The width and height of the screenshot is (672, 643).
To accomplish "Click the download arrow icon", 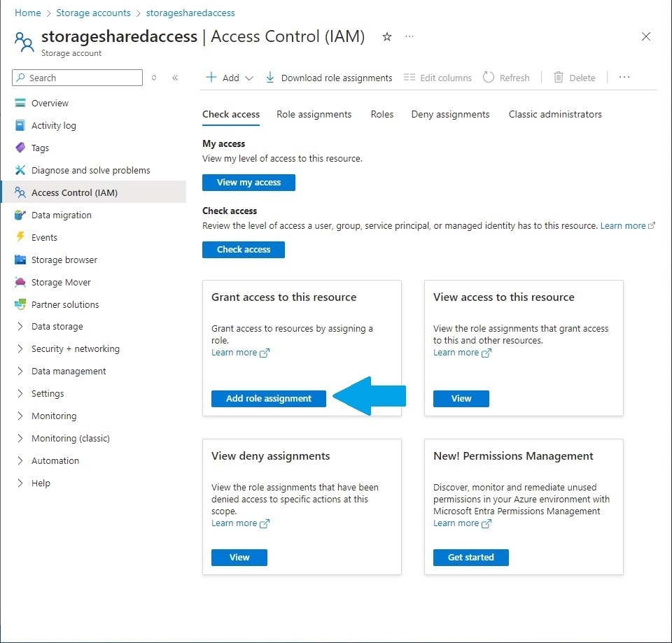I will (x=270, y=78).
